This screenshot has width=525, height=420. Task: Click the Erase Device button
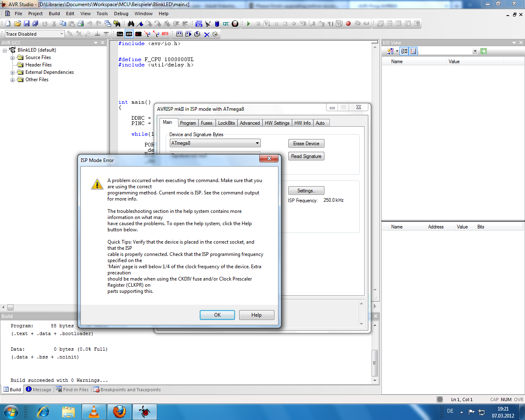click(306, 144)
